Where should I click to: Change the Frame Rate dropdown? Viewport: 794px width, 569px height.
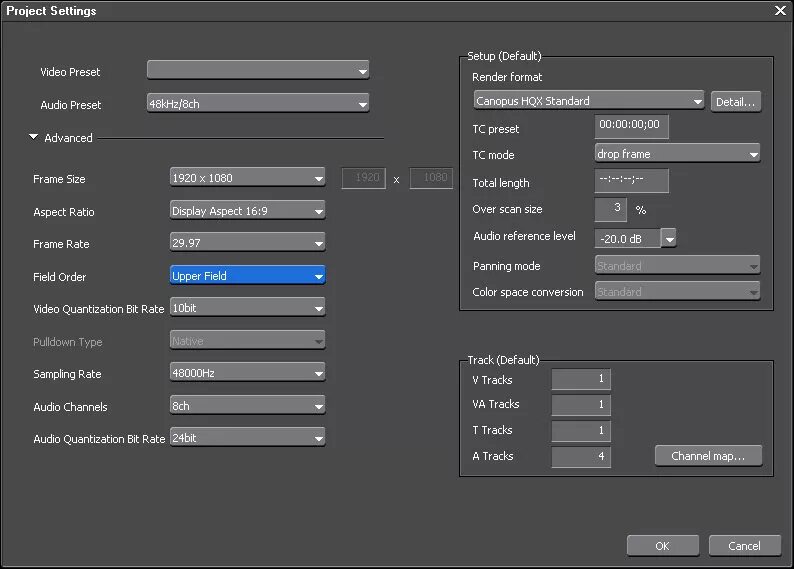[x=248, y=243]
